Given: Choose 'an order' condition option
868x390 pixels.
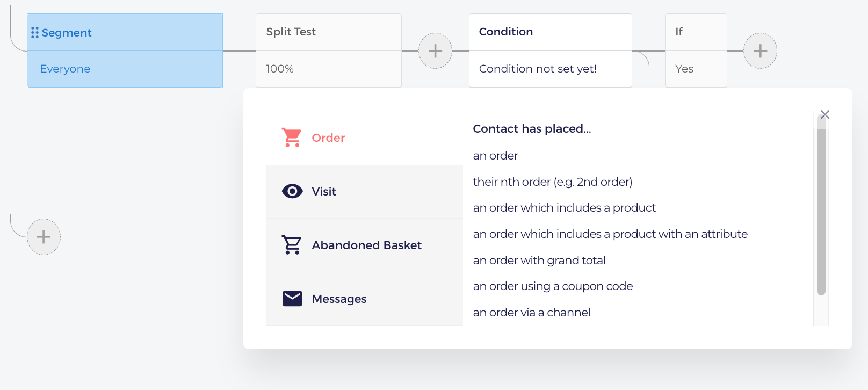Looking at the screenshot, I should pos(495,156).
